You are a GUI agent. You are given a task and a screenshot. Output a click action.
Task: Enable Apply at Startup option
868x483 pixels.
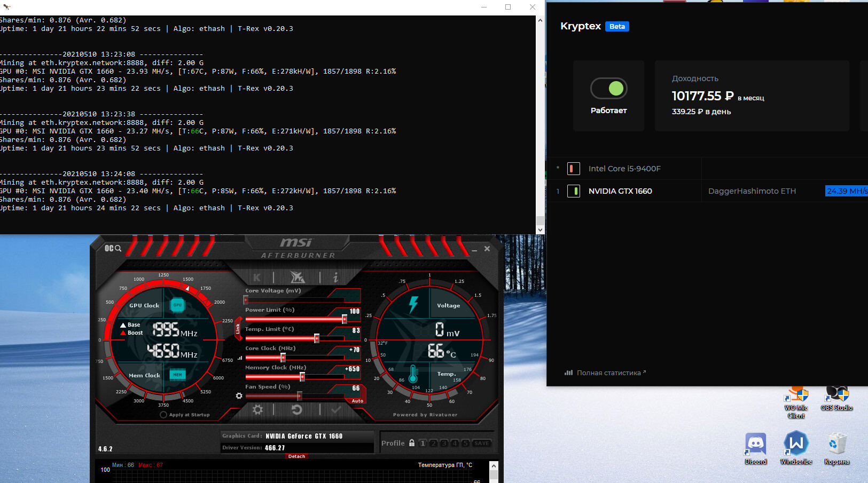click(163, 415)
